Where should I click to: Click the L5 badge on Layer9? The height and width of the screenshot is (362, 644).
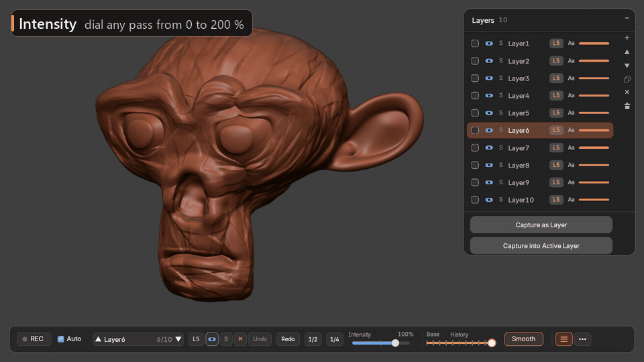click(556, 182)
